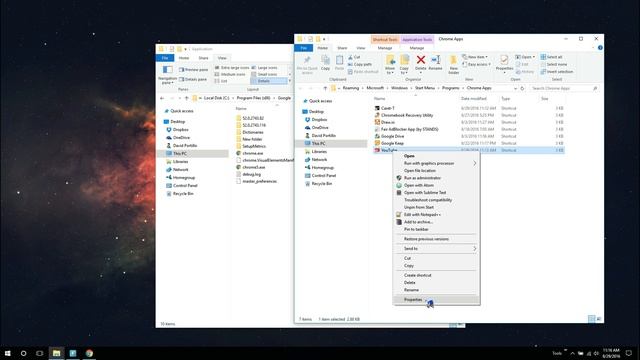The image size is (640, 360).
Task: Select Dictionaries folder in Application window
Action: [253, 132]
